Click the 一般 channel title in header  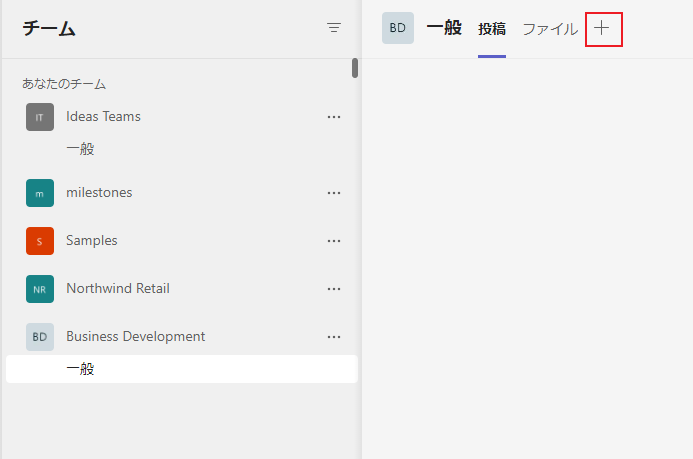444,28
